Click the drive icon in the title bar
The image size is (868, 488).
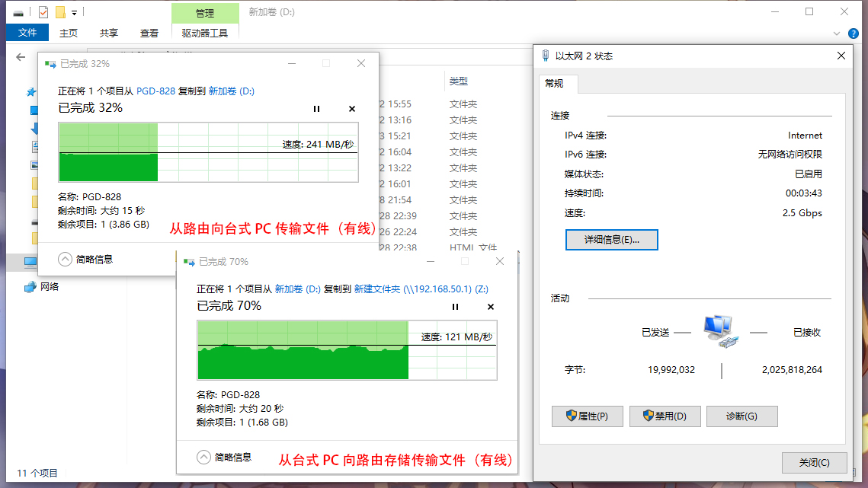[18, 11]
